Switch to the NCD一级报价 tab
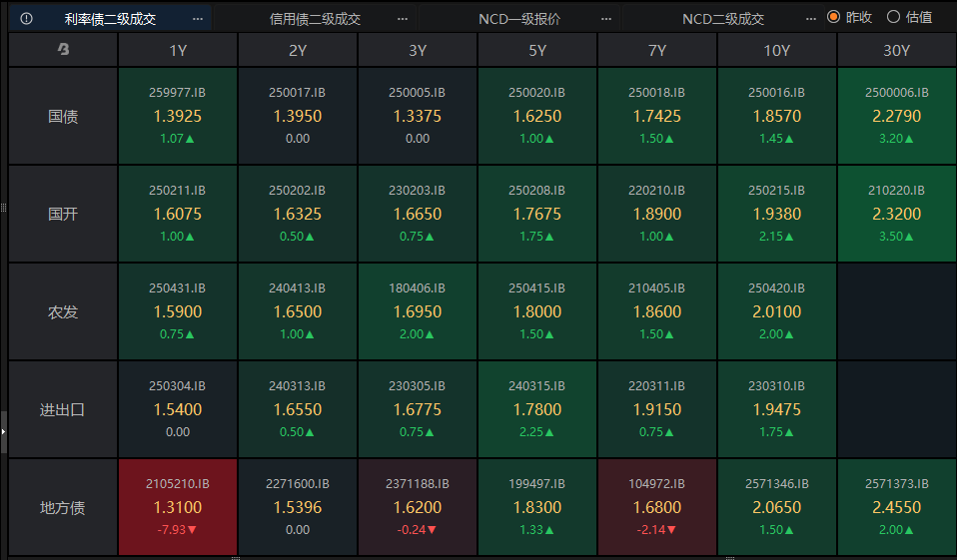Viewport: 957px width, 560px height. [x=518, y=18]
